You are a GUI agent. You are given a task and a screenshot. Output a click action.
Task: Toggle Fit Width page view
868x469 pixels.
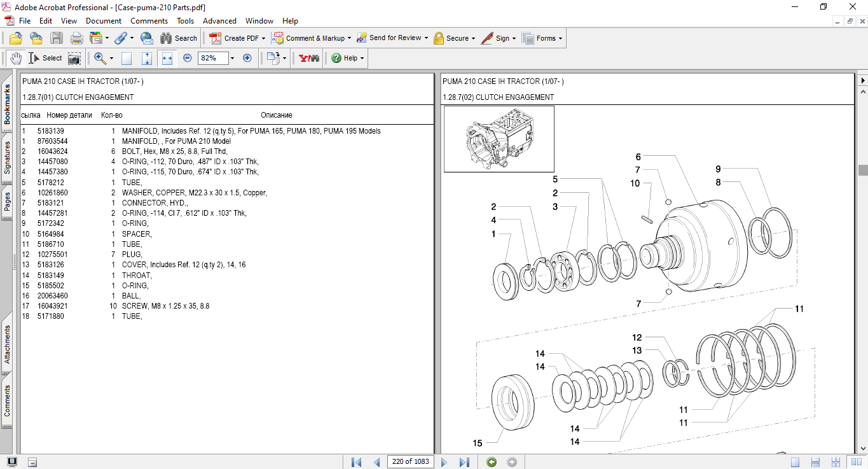[167, 58]
